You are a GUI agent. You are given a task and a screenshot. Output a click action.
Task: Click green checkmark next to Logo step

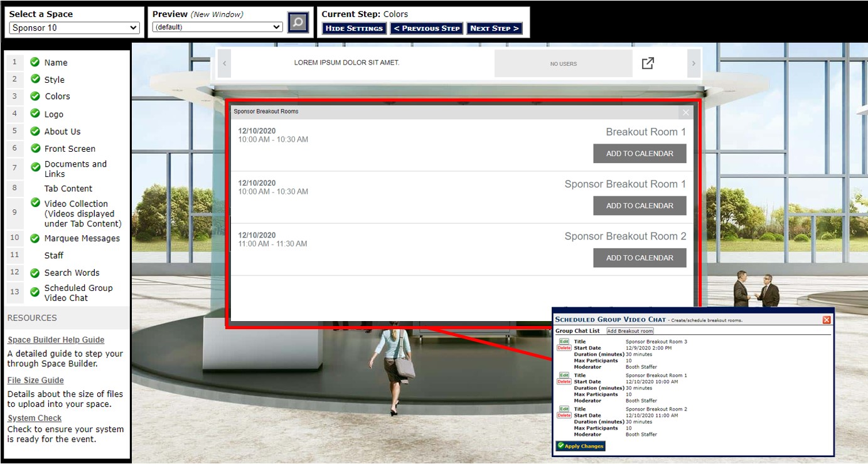pyautogui.click(x=35, y=114)
